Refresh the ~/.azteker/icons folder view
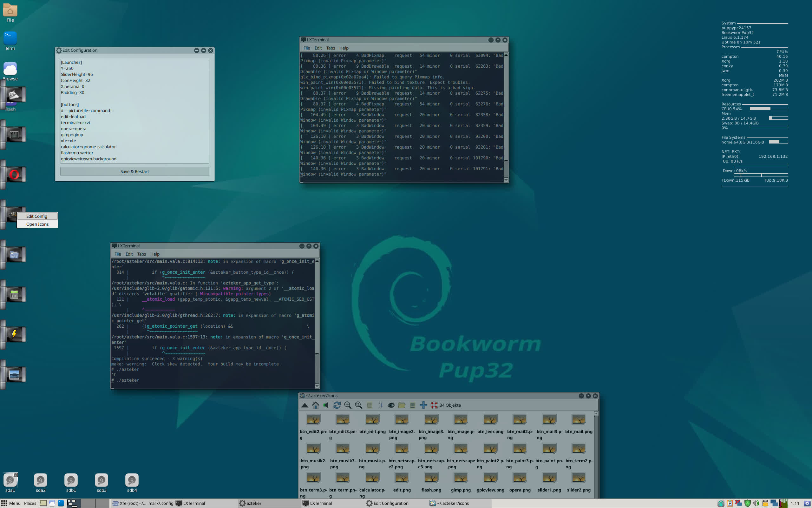This screenshot has width=812, height=508. pos(337,405)
